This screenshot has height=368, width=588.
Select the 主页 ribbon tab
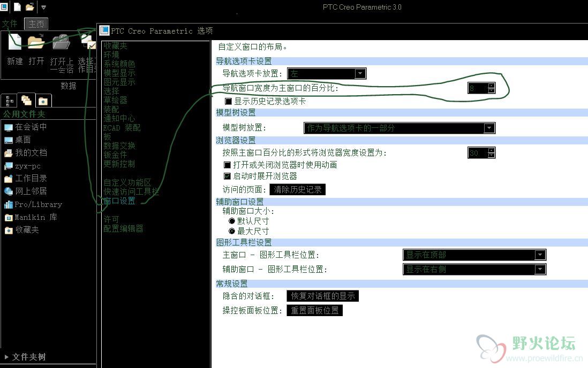(36, 24)
